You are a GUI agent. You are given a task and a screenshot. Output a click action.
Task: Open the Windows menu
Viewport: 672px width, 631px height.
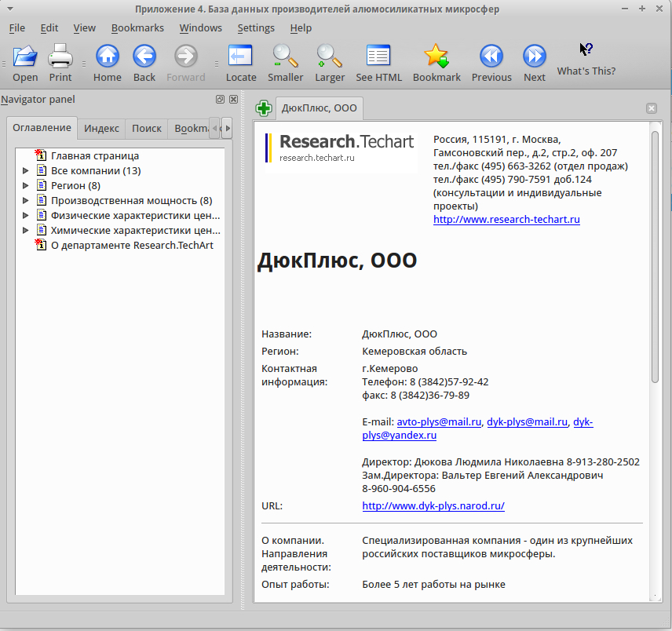pyautogui.click(x=200, y=27)
